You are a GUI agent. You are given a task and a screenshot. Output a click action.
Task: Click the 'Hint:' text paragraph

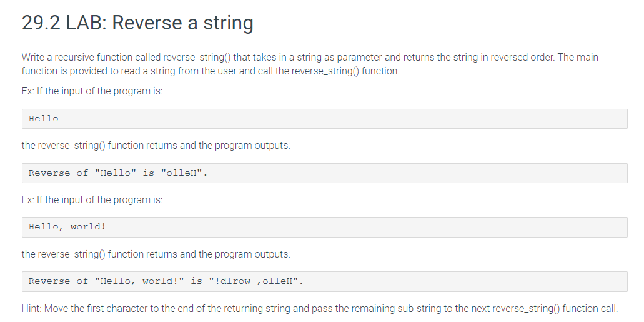pyautogui.click(x=320, y=308)
